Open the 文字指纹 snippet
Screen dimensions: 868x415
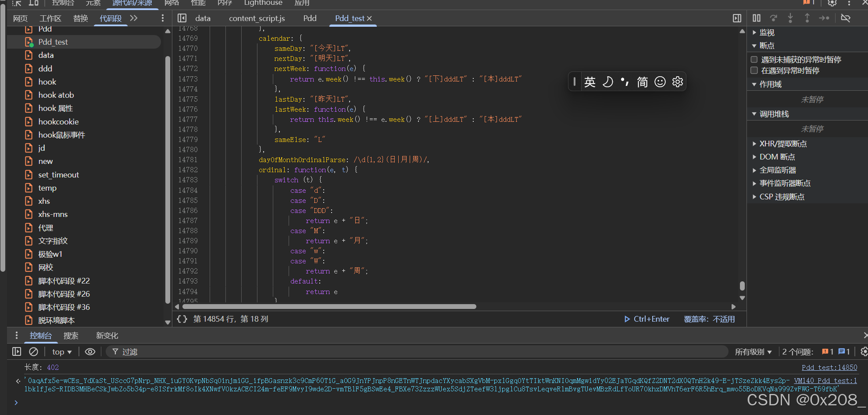[x=53, y=241]
